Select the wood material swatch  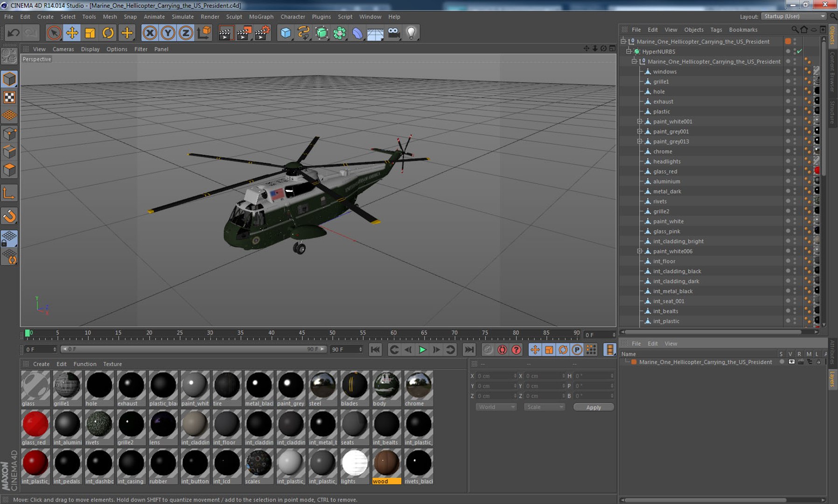pos(386,466)
